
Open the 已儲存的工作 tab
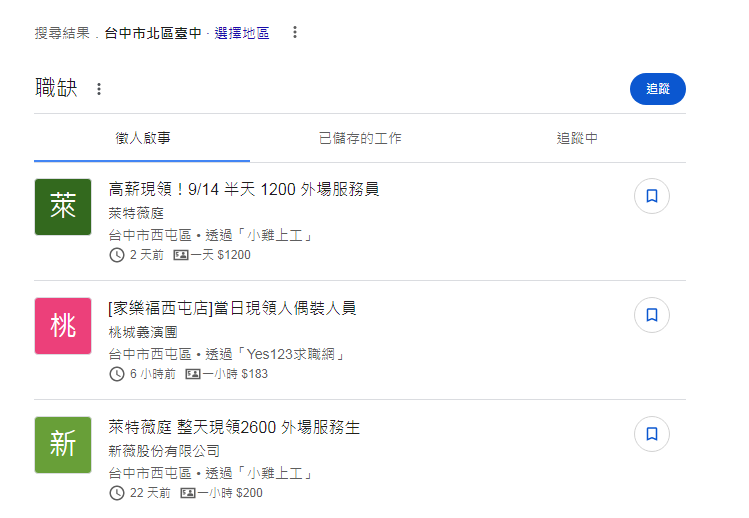point(360,139)
